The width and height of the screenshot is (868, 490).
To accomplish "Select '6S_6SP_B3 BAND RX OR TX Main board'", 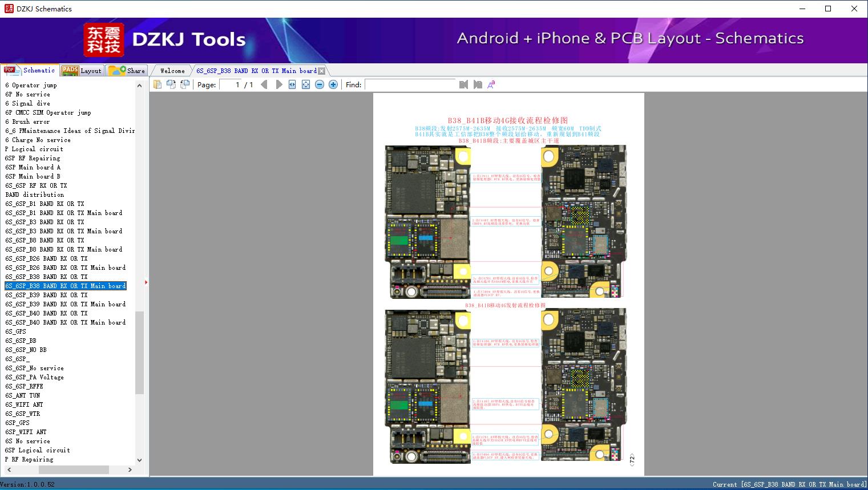I will [x=64, y=231].
